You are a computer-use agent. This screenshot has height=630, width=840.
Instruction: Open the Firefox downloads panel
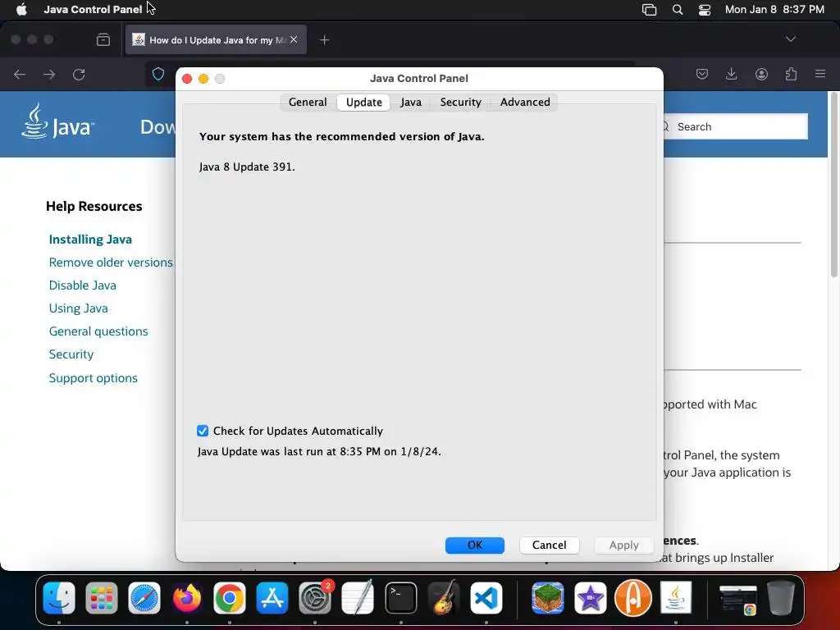point(731,74)
